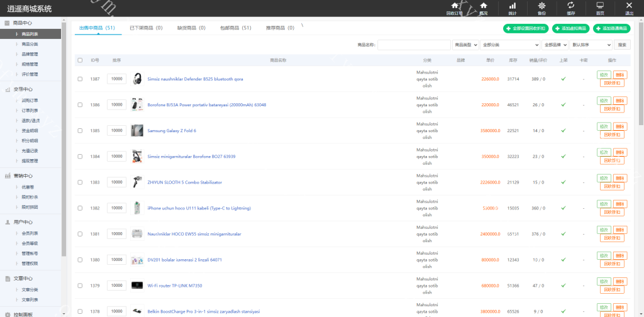This screenshot has height=317, width=644.
Task: Click the 缓存 refresh cache icon
Action: pos(571,5)
